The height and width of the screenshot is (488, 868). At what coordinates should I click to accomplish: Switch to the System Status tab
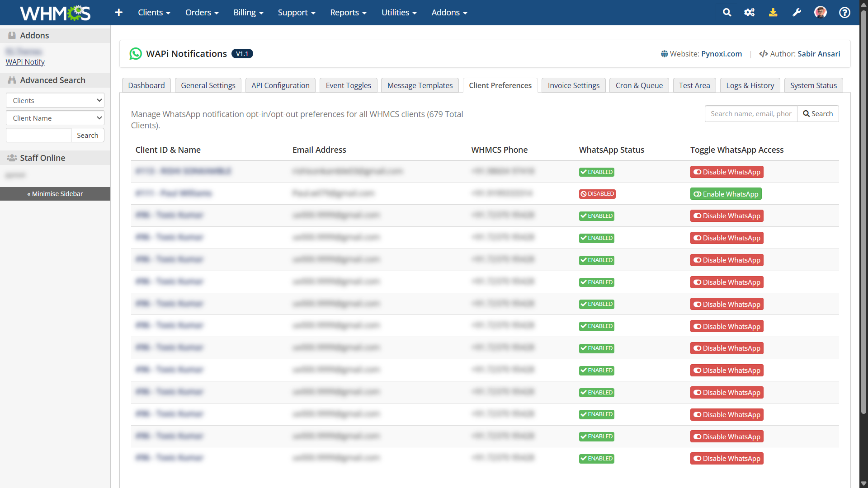(813, 85)
